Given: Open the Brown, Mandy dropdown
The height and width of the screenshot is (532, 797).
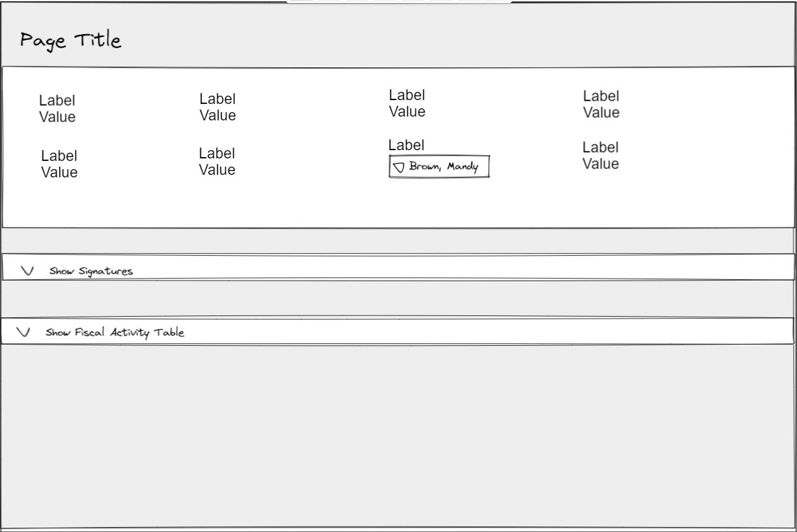Looking at the screenshot, I should tap(439, 167).
